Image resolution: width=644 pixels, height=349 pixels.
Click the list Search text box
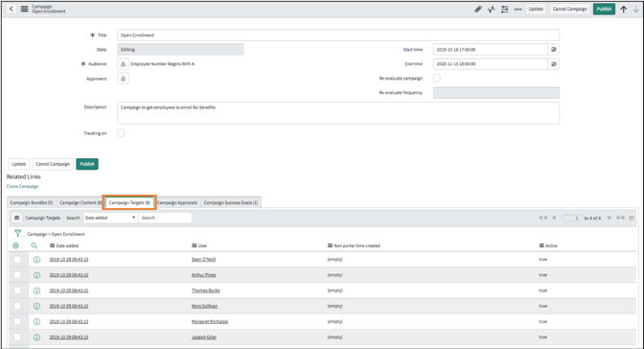tap(165, 218)
